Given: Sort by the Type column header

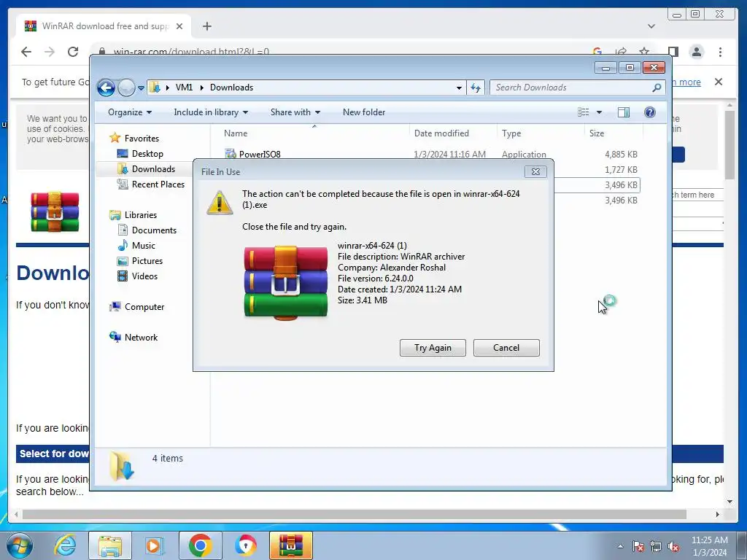Looking at the screenshot, I should click(511, 133).
